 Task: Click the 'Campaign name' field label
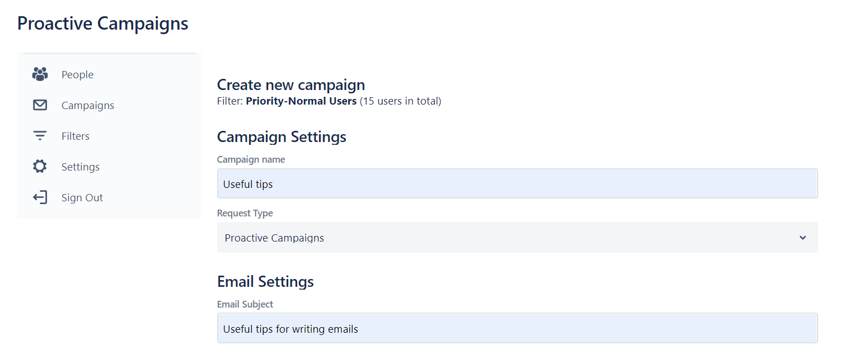(x=251, y=159)
